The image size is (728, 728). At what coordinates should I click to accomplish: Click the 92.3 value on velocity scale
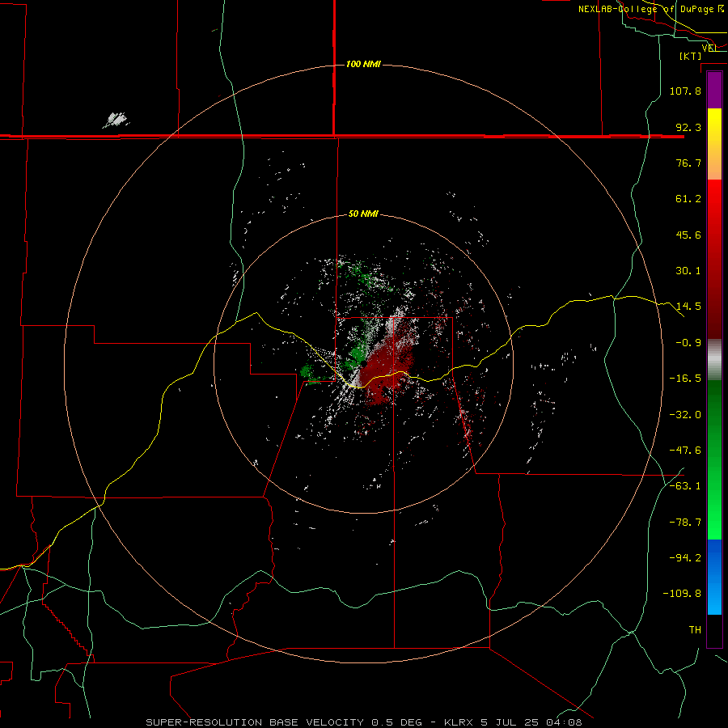[x=688, y=127]
